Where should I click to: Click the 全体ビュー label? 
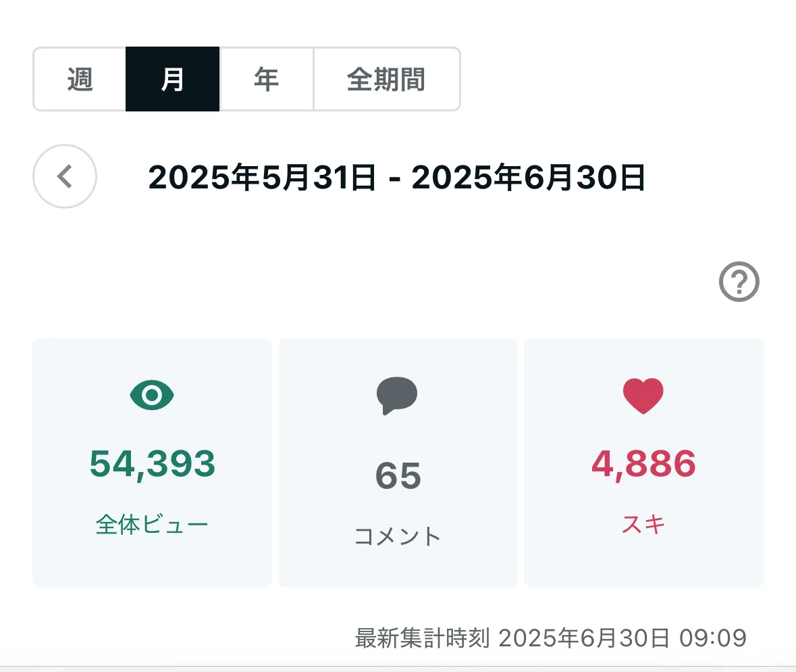tap(152, 524)
